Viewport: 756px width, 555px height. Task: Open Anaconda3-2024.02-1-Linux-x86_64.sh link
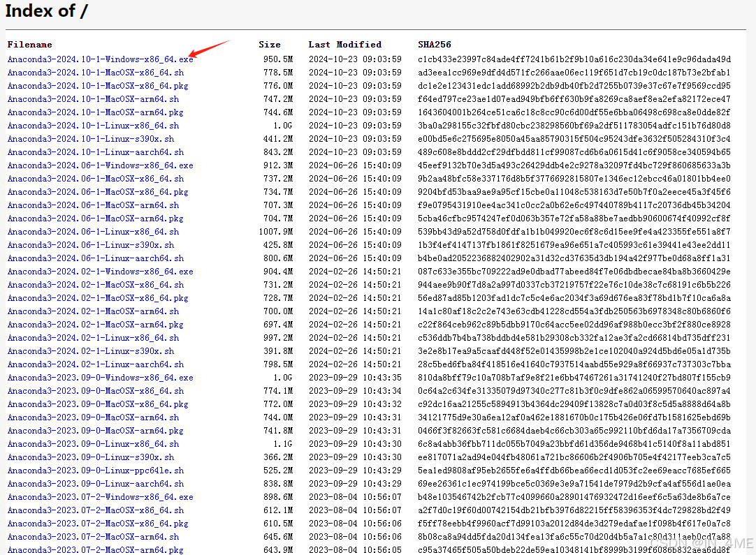[93, 338]
